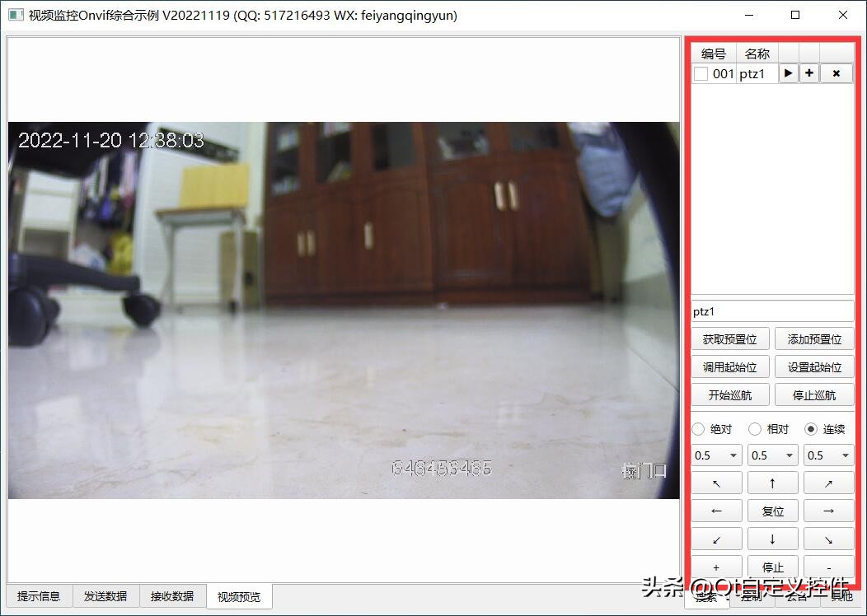This screenshot has height=616, width=867.
Task: Zoom in using the + control
Action: tap(716, 567)
